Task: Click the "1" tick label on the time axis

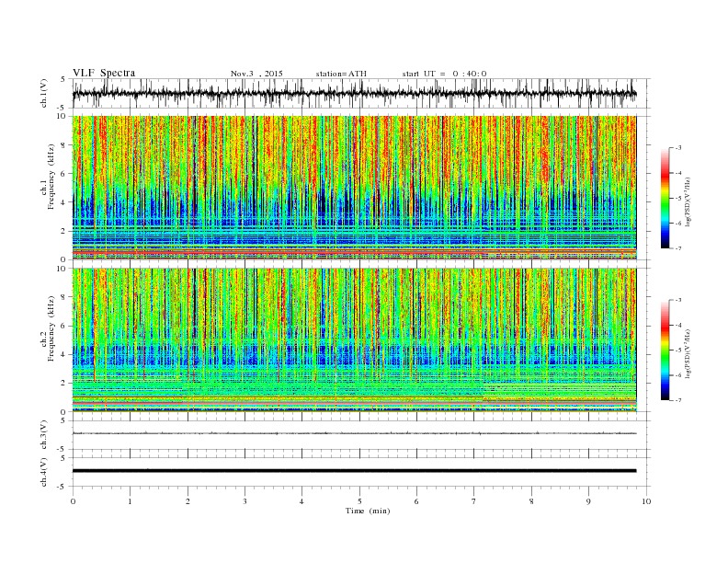Action: point(130,501)
